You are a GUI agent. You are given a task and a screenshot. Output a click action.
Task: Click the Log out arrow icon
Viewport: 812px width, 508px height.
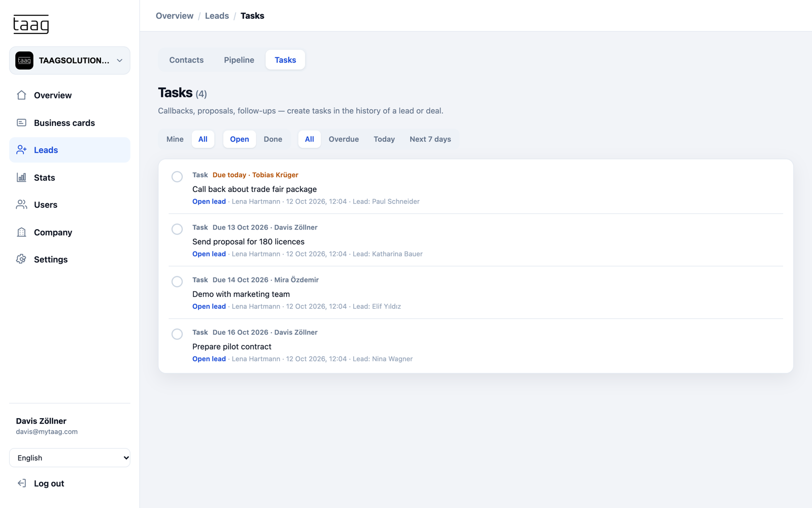point(21,483)
